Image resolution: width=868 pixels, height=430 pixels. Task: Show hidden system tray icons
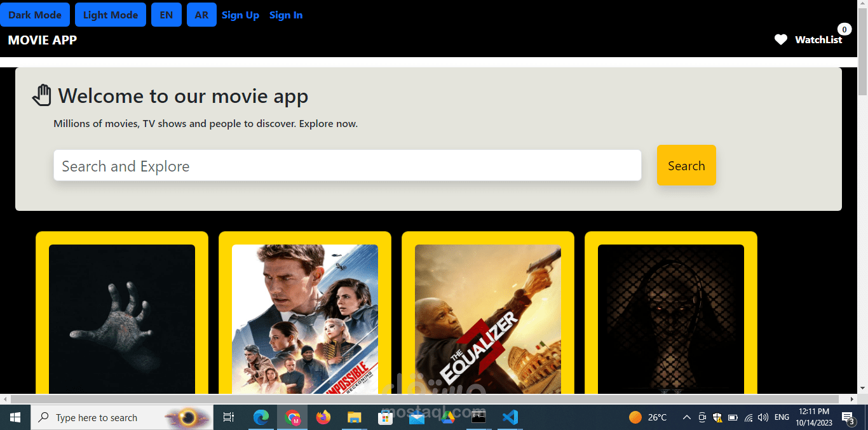(686, 417)
